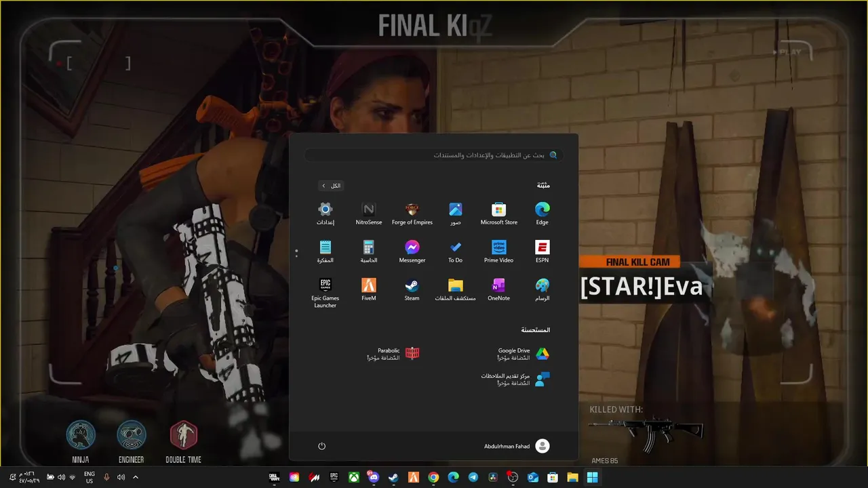868x488 pixels.
Task: Click the microphone tray icon
Action: (x=106, y=477)
